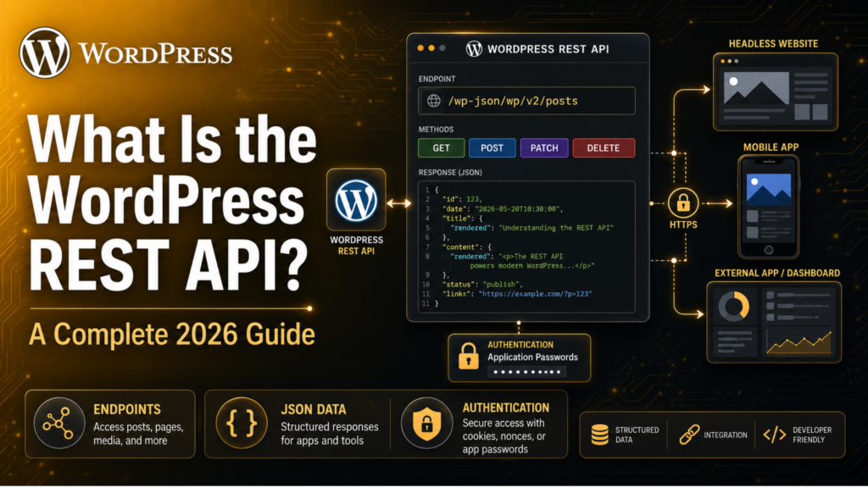Click the Application Passwords padlock icon

pos(468,355)
